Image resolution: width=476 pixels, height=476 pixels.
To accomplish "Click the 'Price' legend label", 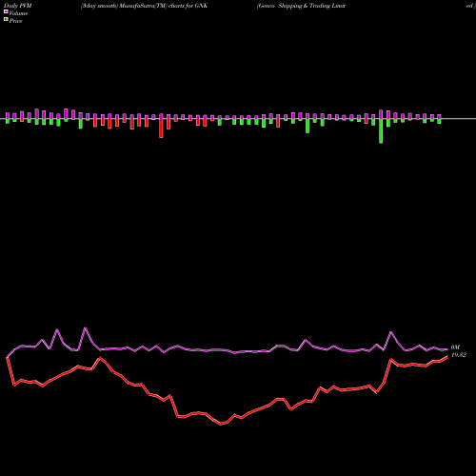I will 15,21.
